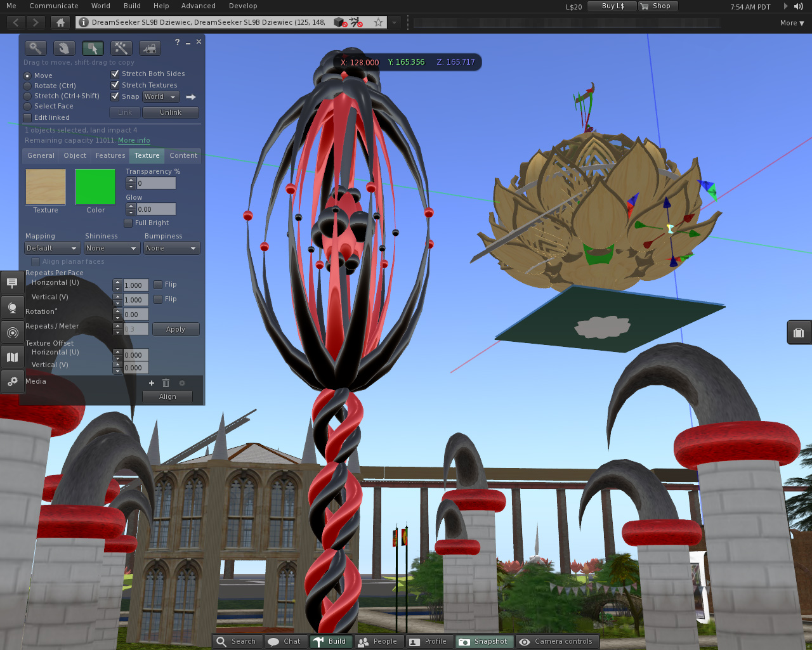Add media with the plus icon
Viewport: 812px width, 650px height.
coord(152,383)
